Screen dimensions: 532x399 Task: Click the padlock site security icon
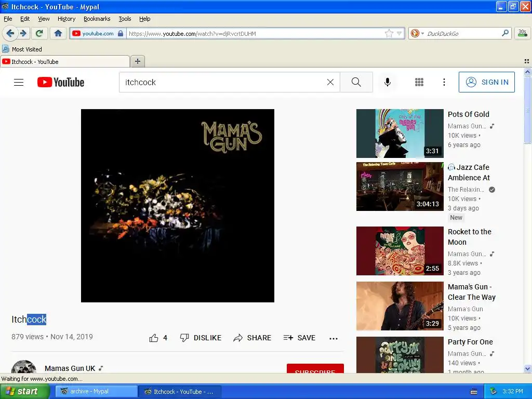click(121, 33)
